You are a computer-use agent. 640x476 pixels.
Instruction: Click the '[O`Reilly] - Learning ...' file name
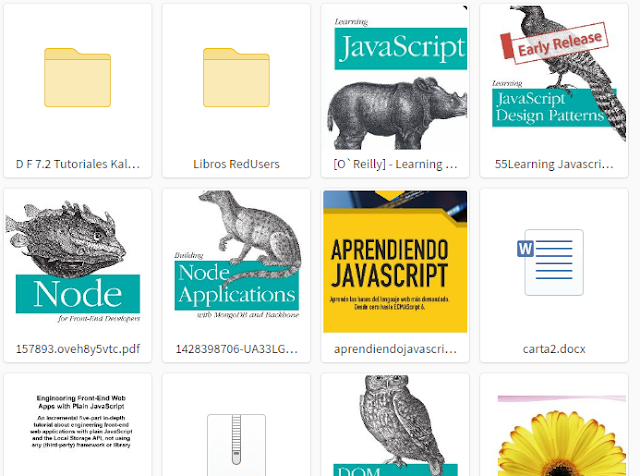click(395, 164)
